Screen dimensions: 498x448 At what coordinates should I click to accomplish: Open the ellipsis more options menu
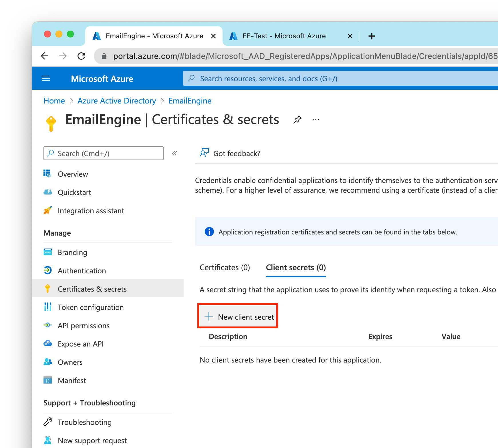click(316, 120)
